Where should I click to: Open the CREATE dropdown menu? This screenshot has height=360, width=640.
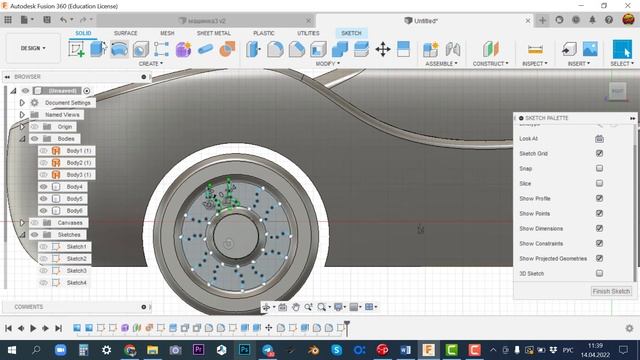[x=151, y=64]
